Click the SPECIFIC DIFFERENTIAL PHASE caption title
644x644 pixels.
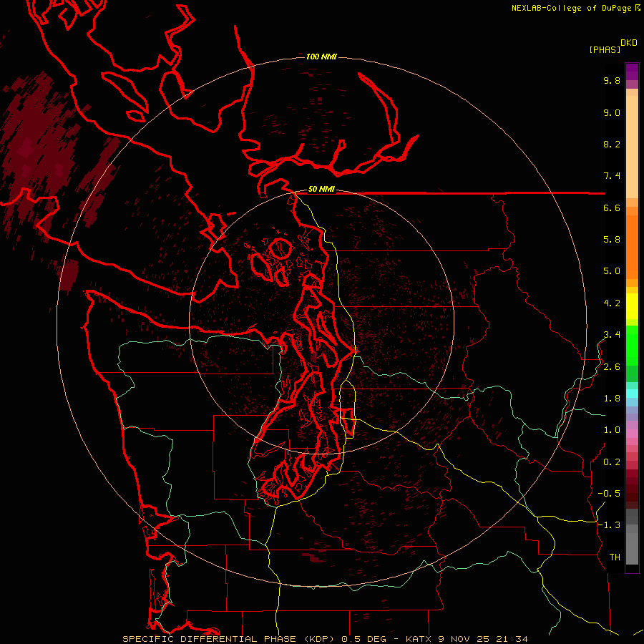pyautogui.click(x=209, y=639)
